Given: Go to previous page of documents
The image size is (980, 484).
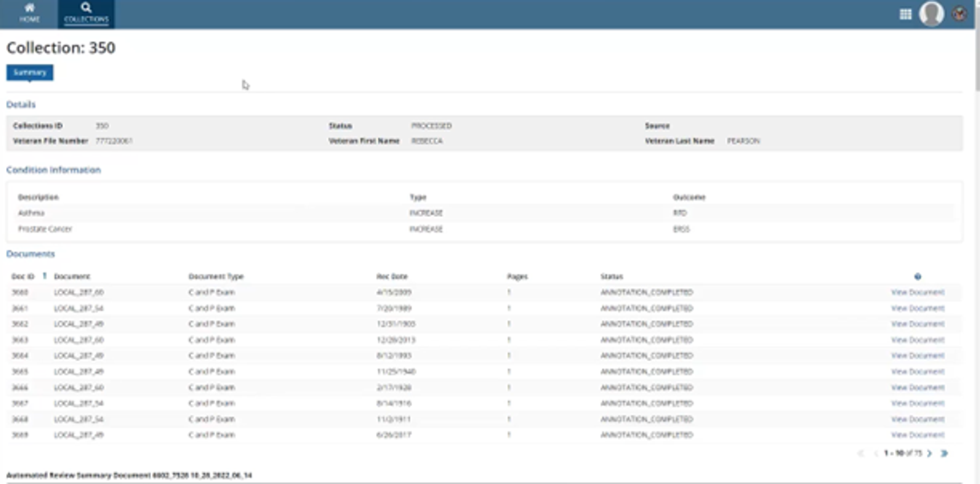Looking at the screenshot, I should coord(876,453).
